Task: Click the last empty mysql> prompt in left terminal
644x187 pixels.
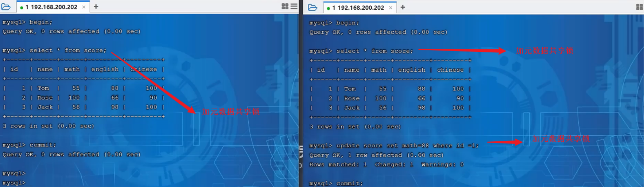Action: point(14,183)
